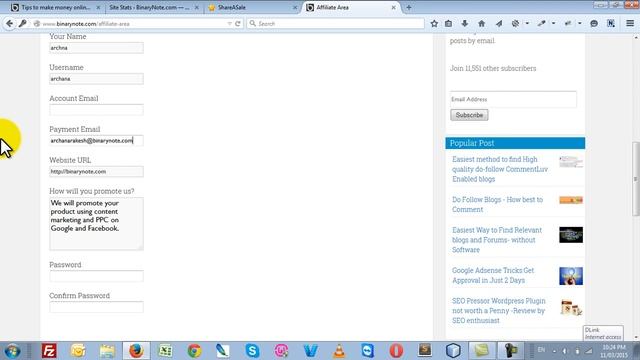Click the Username input field
This screenshot has width=640, height=360.
point(96,79)
